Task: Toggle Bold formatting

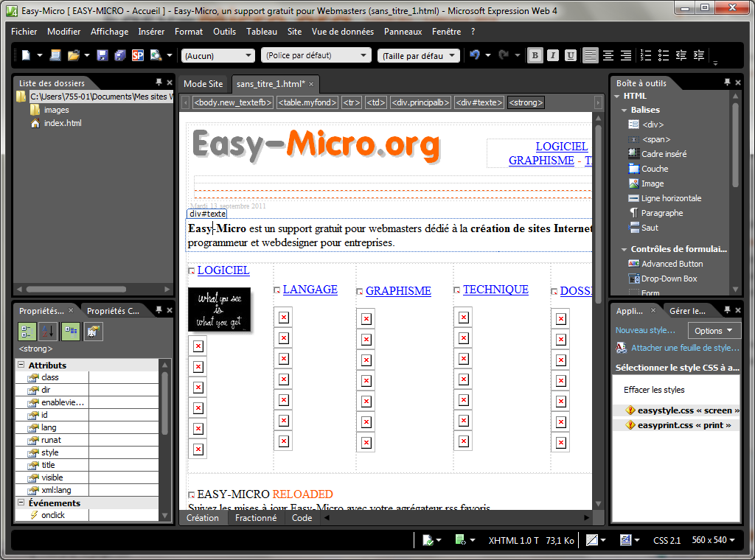Action: 535,55
